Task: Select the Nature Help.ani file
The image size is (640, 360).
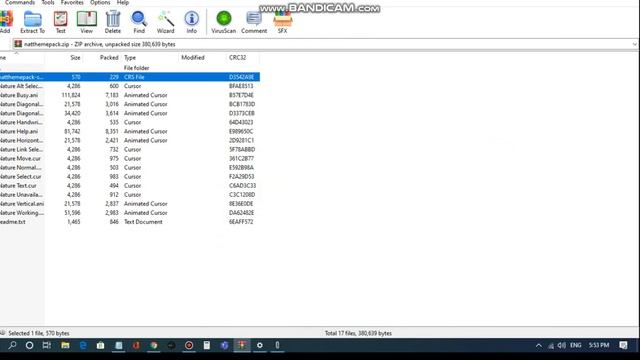Action: point(130,131)
